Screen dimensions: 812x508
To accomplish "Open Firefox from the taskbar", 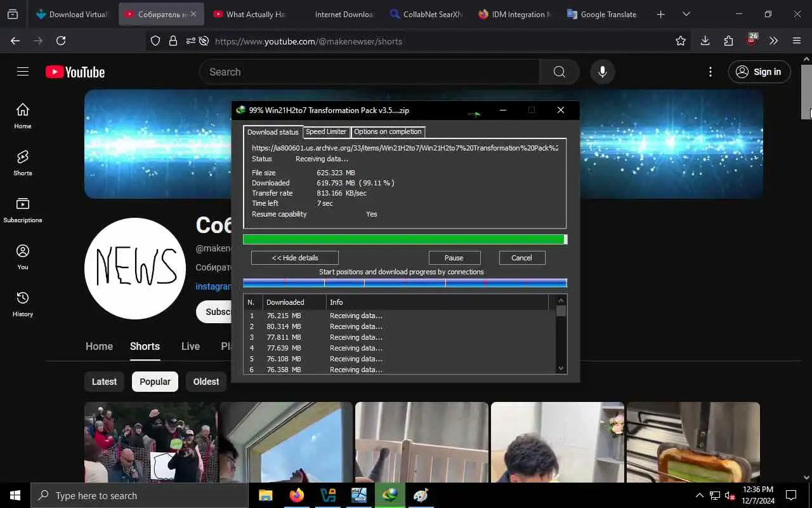I will (x=296, y=495).
